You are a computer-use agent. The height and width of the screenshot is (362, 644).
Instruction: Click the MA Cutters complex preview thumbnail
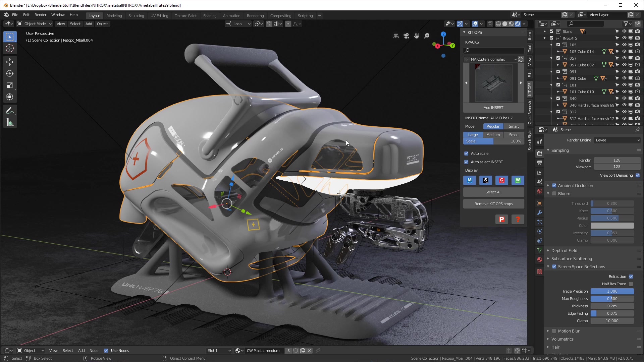point(493,83)
